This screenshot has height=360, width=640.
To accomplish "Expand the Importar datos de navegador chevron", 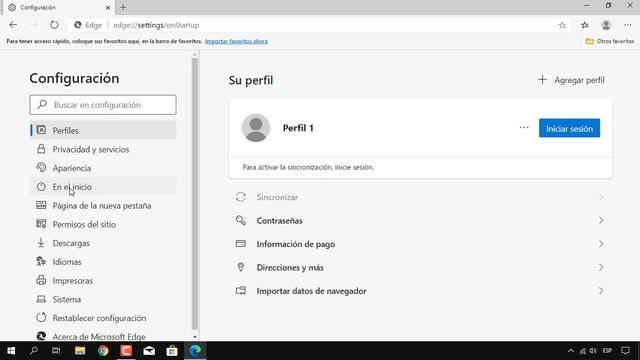I will 601,291.
